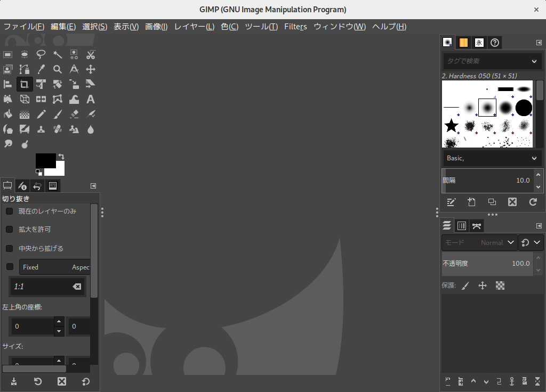This screenshot has height=392, width=546.
Task: Swap foreground and background colors
Action: tap(61, 156)
